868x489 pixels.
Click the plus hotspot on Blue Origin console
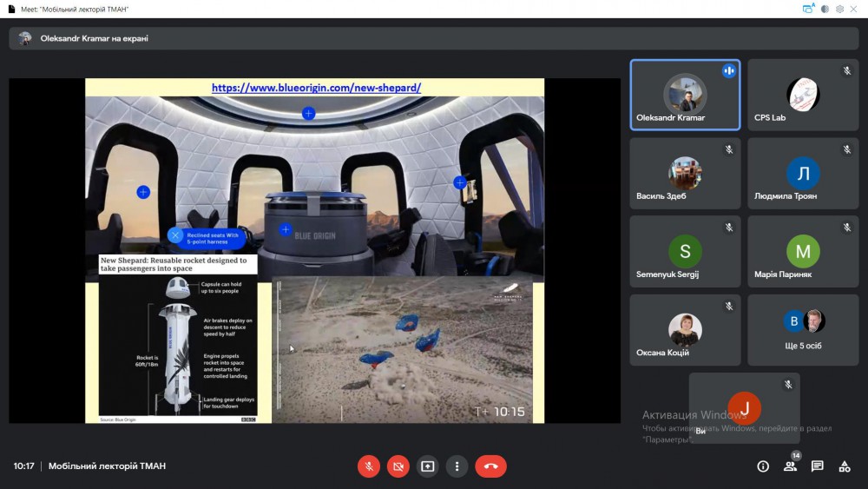[x=285, y=229]
